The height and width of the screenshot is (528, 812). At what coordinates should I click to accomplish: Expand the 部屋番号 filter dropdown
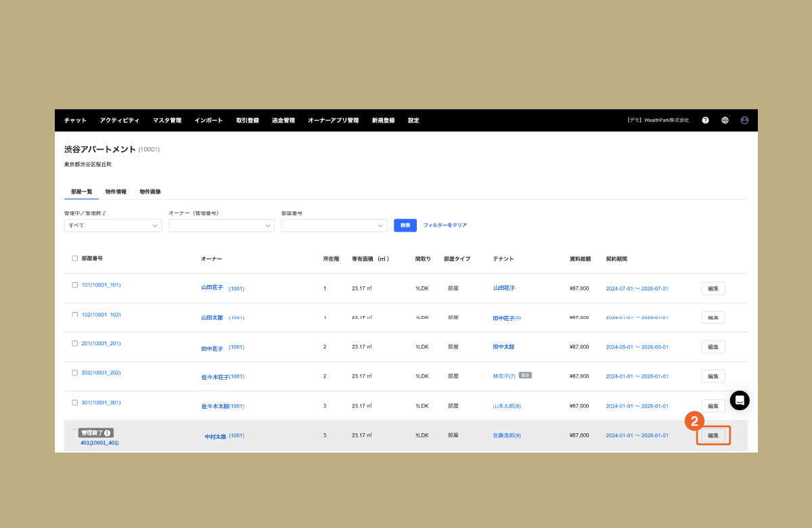(x=334, y=225)
